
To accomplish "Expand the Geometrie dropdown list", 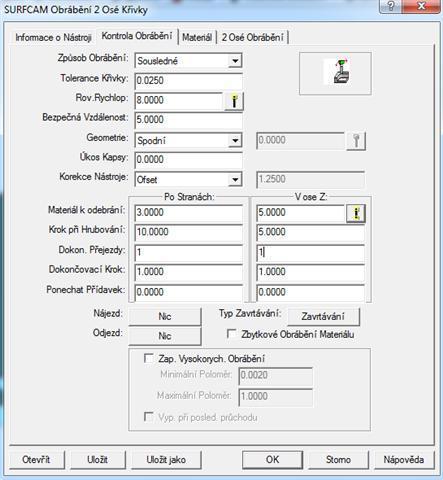I will pyautogui.click(x=235, y=140).
